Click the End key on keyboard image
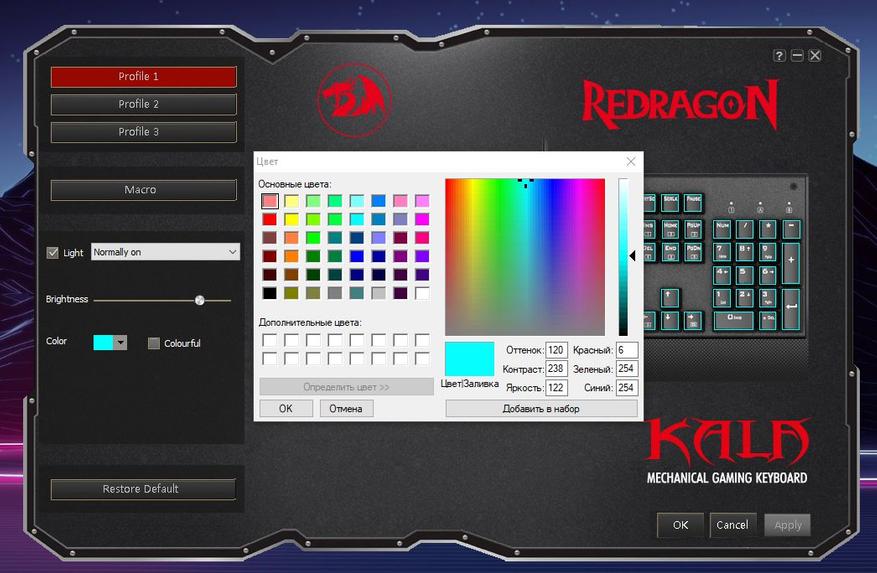The image size is (877, 573). click(670, 252)
